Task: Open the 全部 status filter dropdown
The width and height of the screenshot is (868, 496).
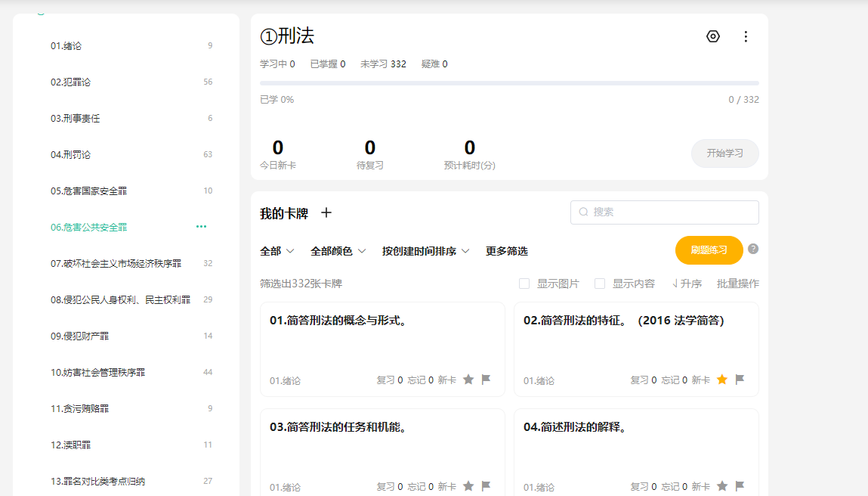Action: coord(276,251)
